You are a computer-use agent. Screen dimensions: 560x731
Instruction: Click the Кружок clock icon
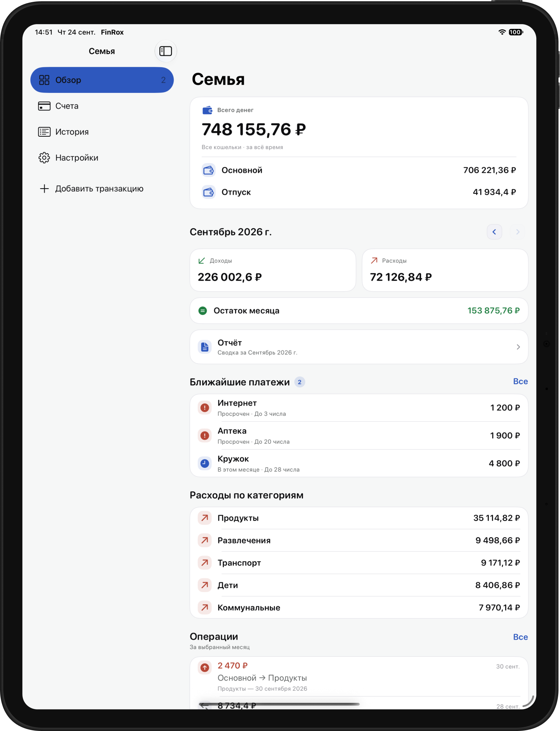click(205, 463)
